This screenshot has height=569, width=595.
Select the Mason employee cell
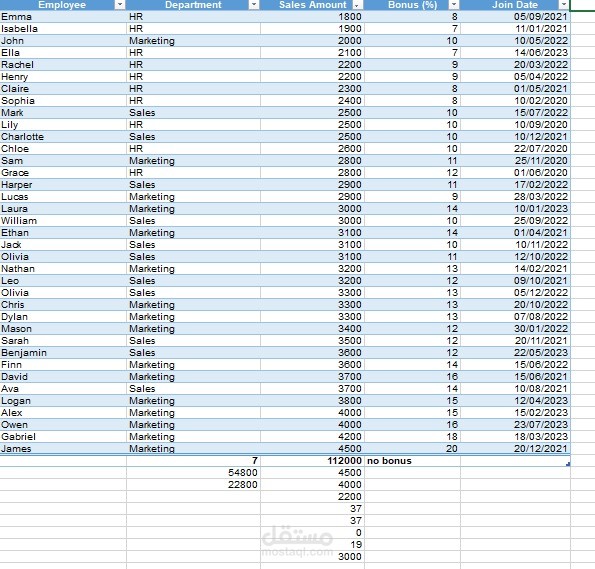[63, 329]
